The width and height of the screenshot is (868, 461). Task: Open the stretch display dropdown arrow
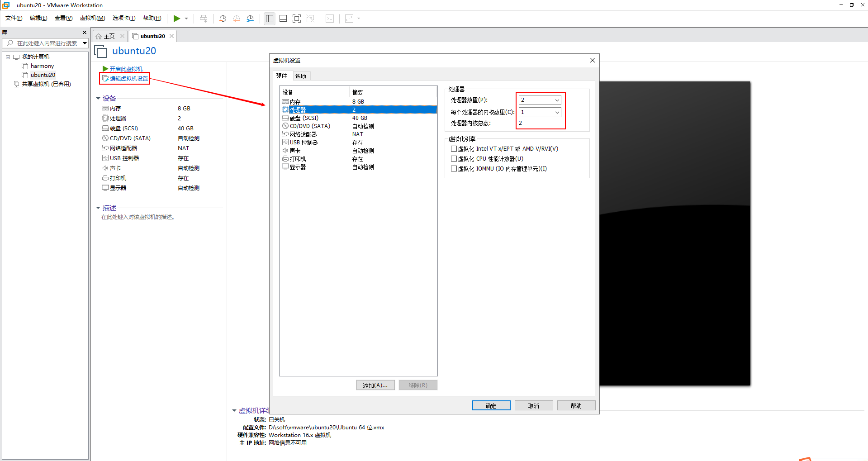point(359,19)
